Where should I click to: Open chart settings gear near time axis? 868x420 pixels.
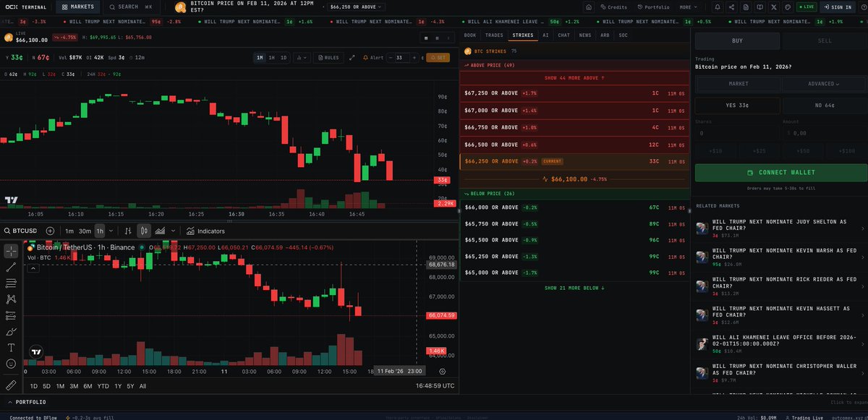(443, 371)
